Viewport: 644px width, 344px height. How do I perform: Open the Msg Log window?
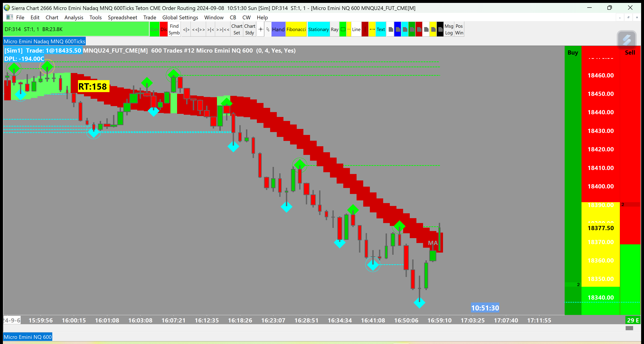(449, 30)
